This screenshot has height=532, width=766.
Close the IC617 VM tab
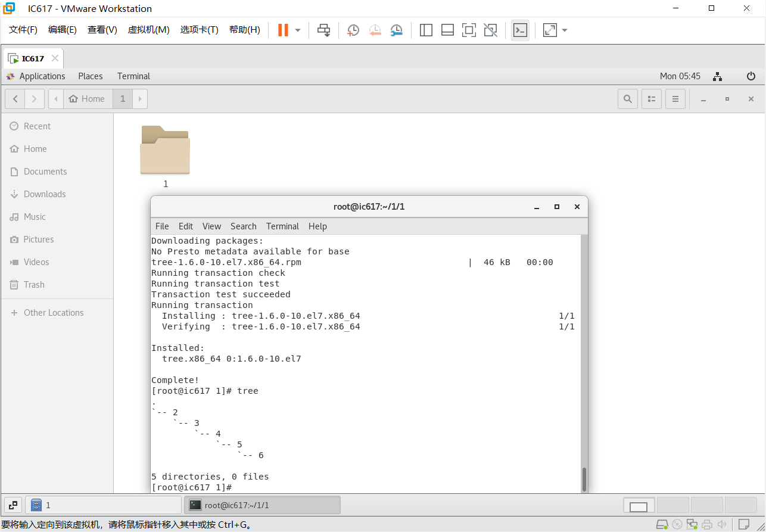pos(55,58)
